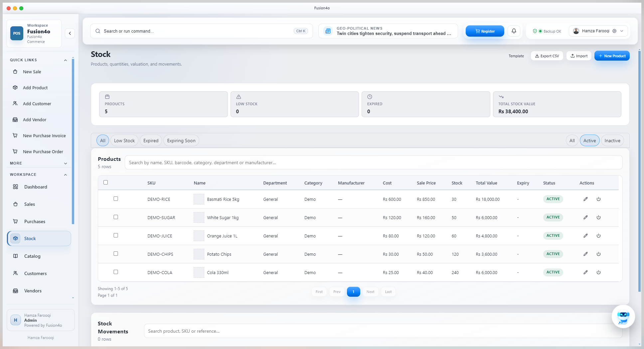Open the Stock section in the sidebar
This screenshot has height=349, width=644.
click(30, 238)
